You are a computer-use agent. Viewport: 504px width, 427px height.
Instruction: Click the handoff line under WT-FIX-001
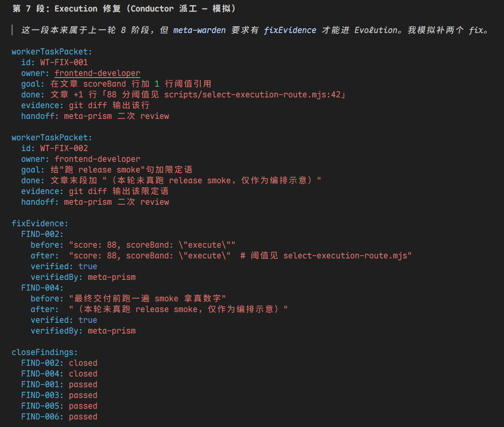(x=95, y=116)
